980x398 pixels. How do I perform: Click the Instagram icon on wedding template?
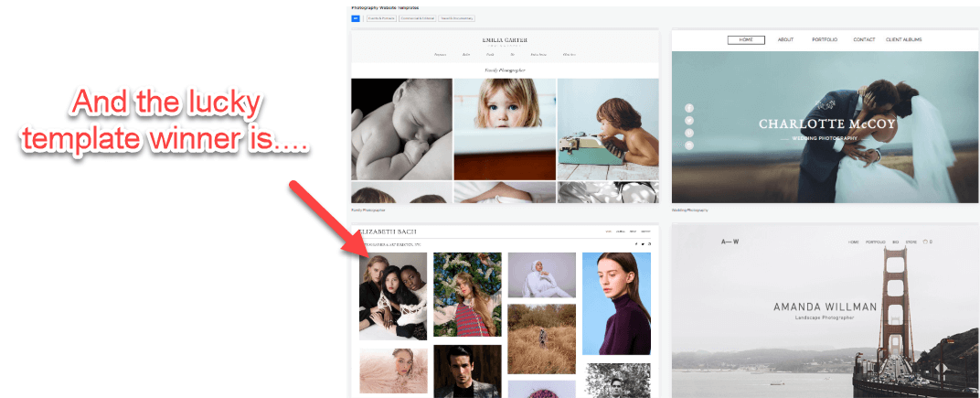coord(689,145)
